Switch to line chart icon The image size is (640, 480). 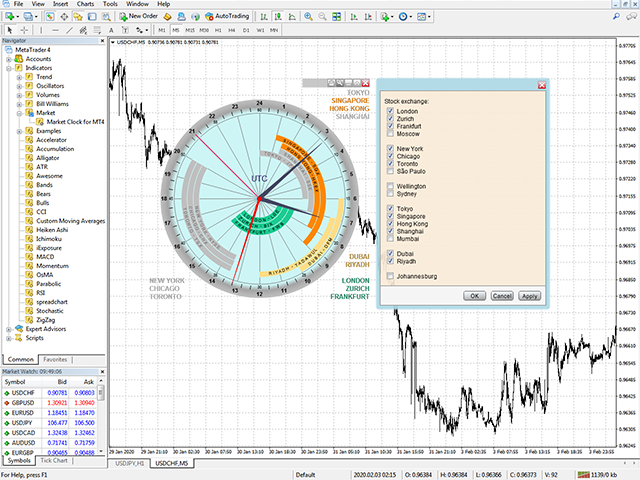[292, 16]
